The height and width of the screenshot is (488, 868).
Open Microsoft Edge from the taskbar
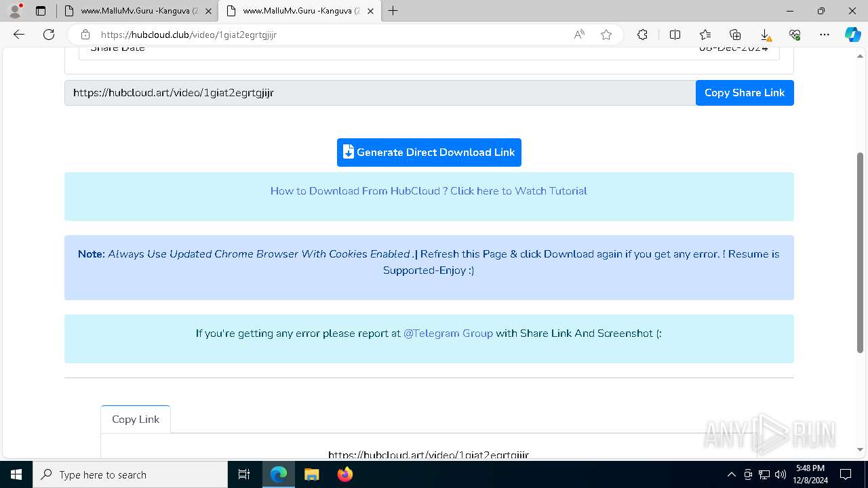point(279,474)
